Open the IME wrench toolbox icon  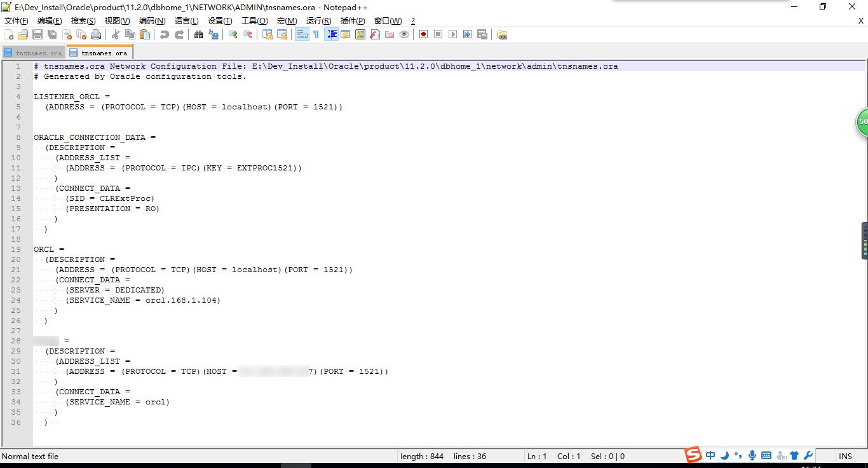808,455
